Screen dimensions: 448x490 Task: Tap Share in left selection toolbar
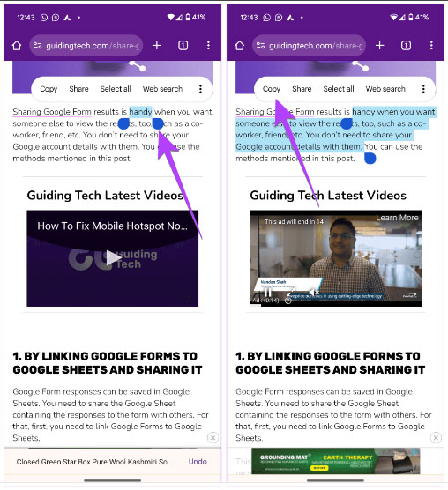coord(78,89)
